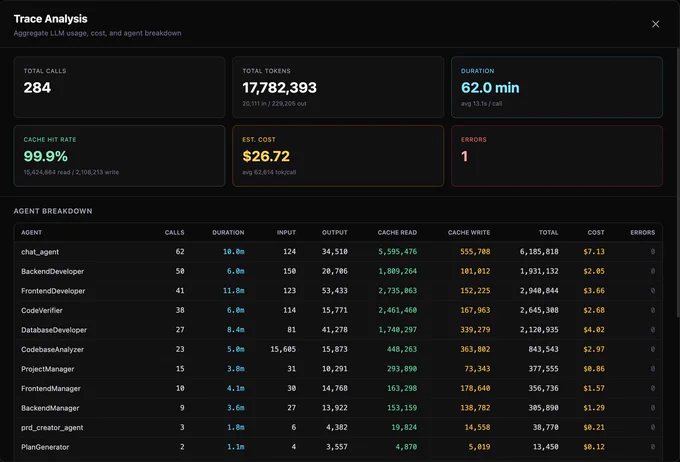The height and width of the screenshot is (462, 680).
Task: Click CodeVerifier cost $2.68
Action: [x=594, y=310]
